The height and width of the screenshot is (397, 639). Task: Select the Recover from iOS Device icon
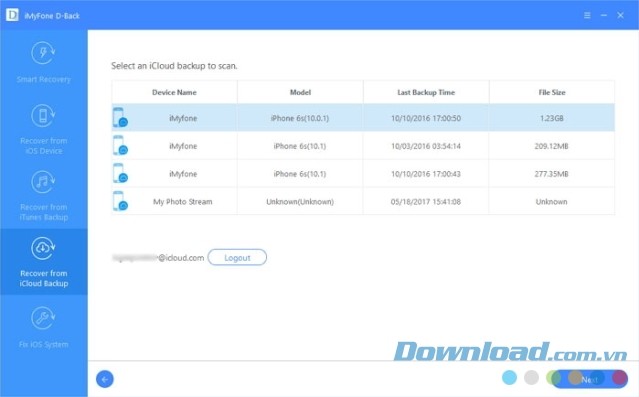pyautogui.click(x=43, y=115)
